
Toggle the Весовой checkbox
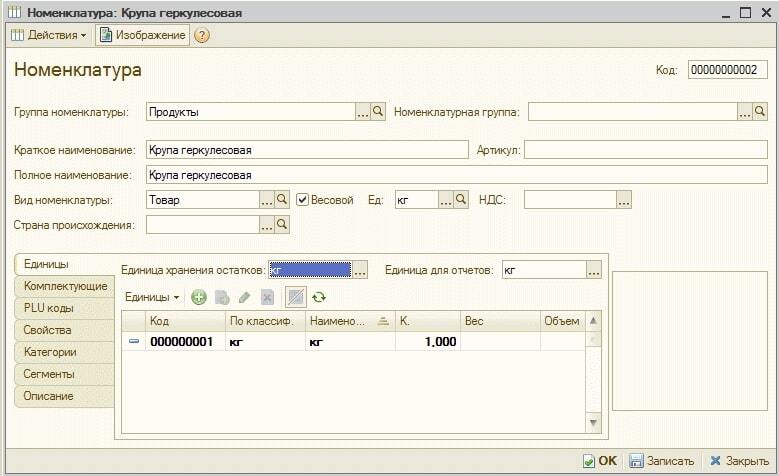pyautogui.click(x=303, y=200)
